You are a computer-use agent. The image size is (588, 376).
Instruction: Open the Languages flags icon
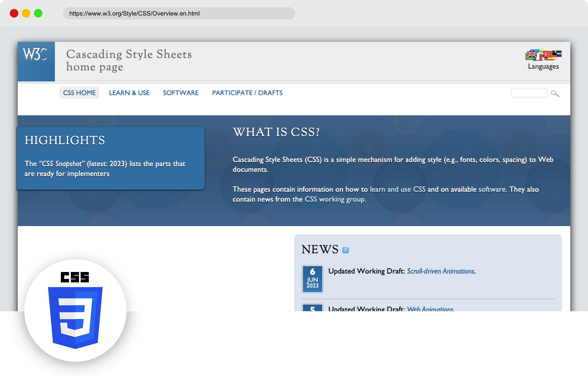point(543,55)
